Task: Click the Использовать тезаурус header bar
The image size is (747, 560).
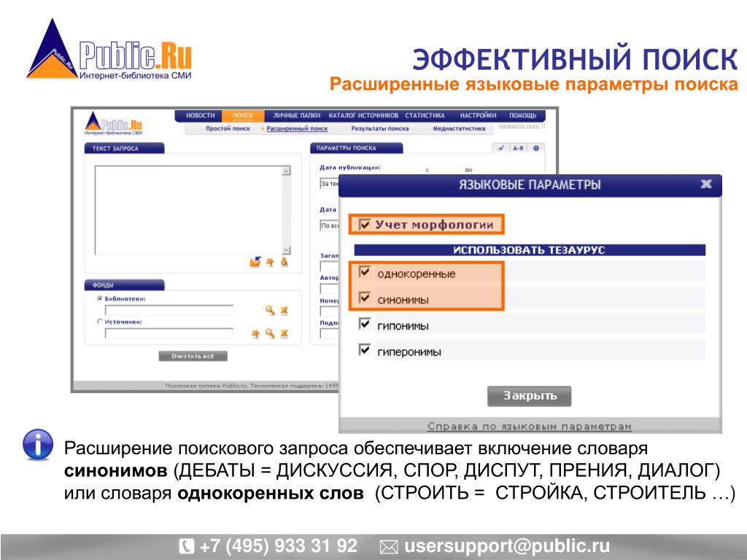Action: point(530,250)
